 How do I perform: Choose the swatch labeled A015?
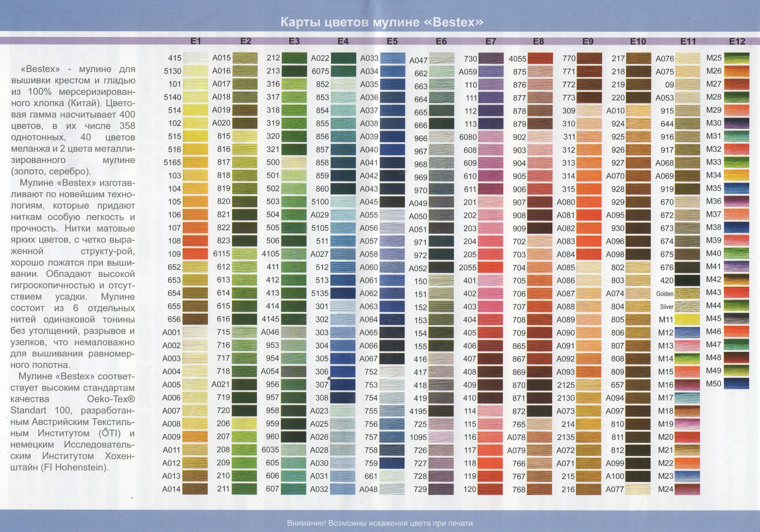(x=245, y=57)
